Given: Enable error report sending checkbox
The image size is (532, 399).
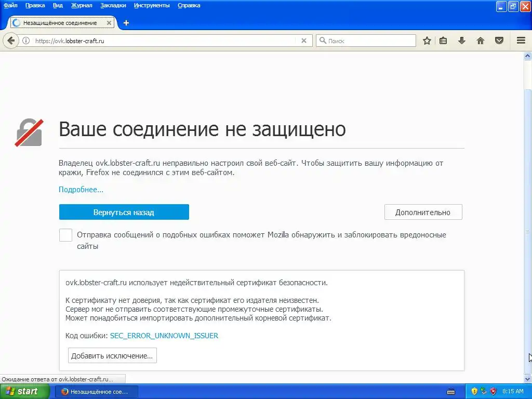Looking at the screenshot, I should point(65,235).
